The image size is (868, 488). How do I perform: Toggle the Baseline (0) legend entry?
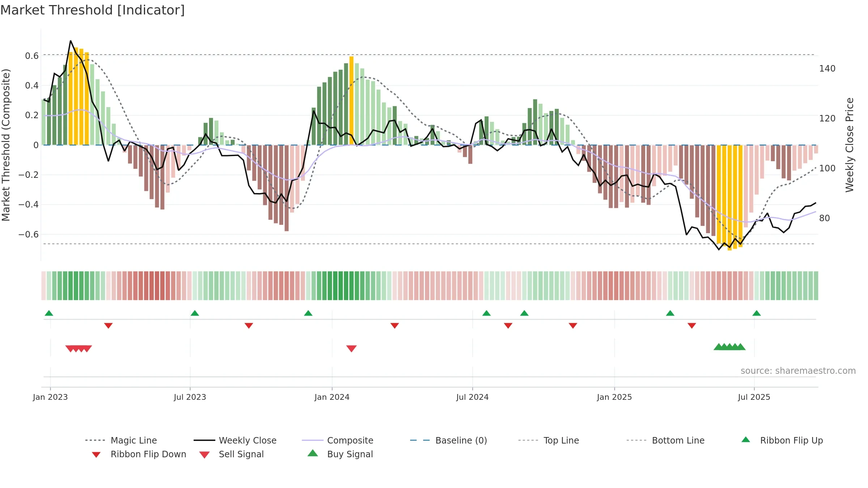[448, 440]
